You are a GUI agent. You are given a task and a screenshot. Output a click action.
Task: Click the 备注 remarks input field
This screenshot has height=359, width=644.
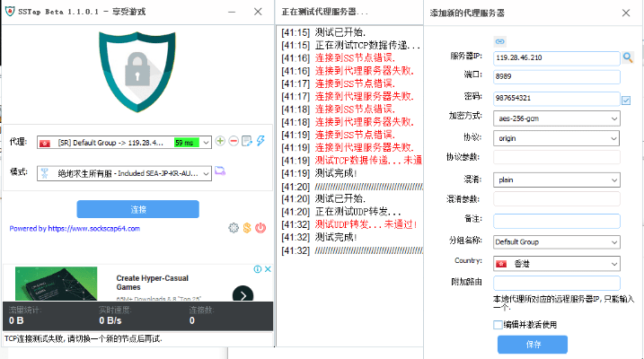[x=557, y=221]
